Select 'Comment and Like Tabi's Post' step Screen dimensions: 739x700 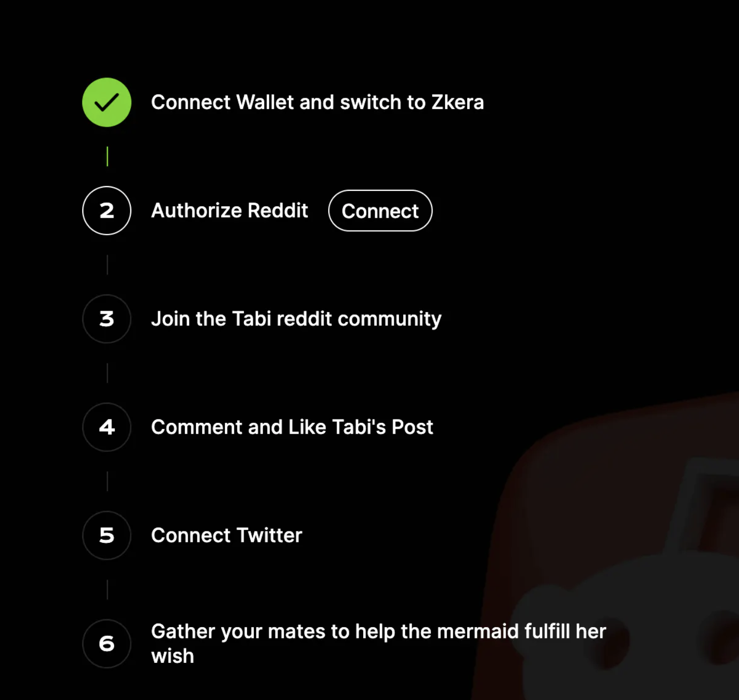pyautogui.click(x=292, y=427)
